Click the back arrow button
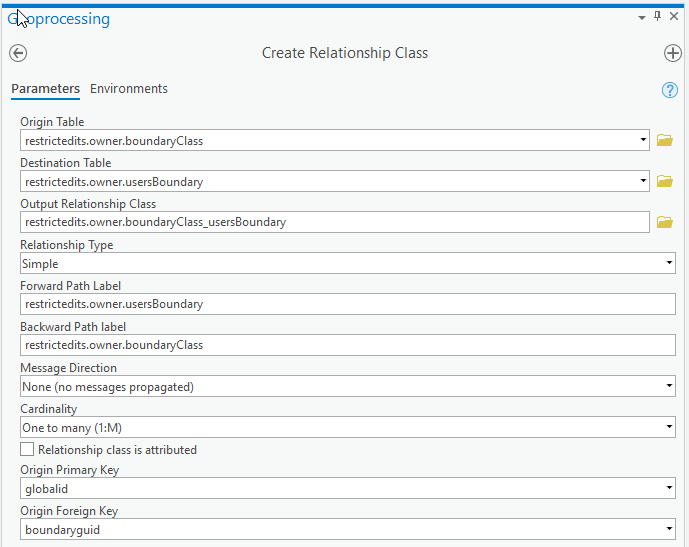The image size is (689, 547). [18, 53]
